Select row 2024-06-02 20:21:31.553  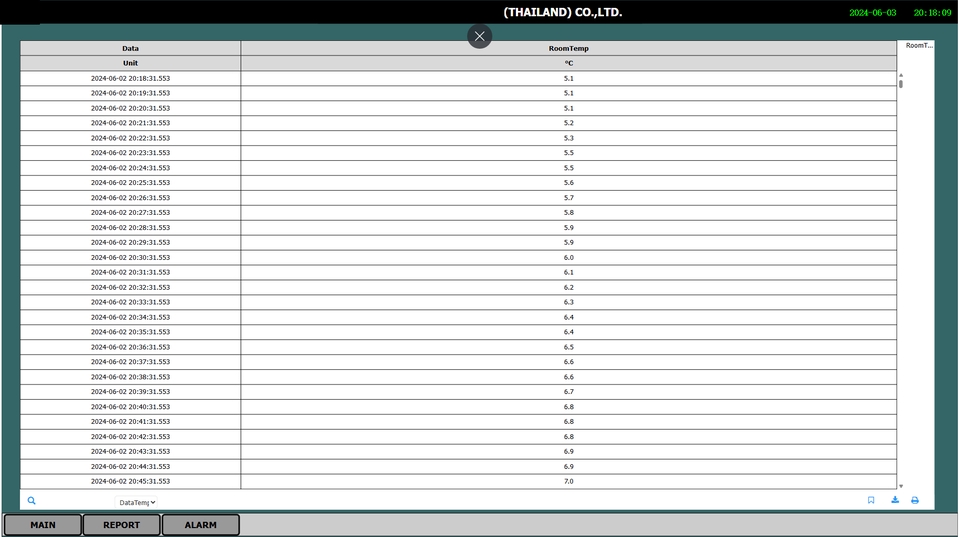click(459, 123)
